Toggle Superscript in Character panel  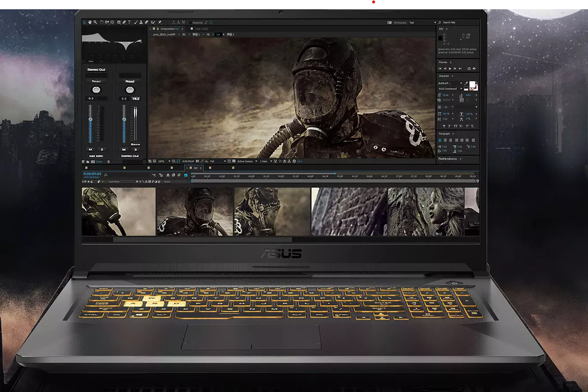467,126
